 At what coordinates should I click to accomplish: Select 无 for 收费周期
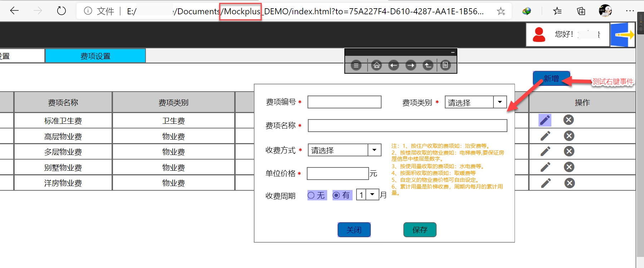(317, 195)
